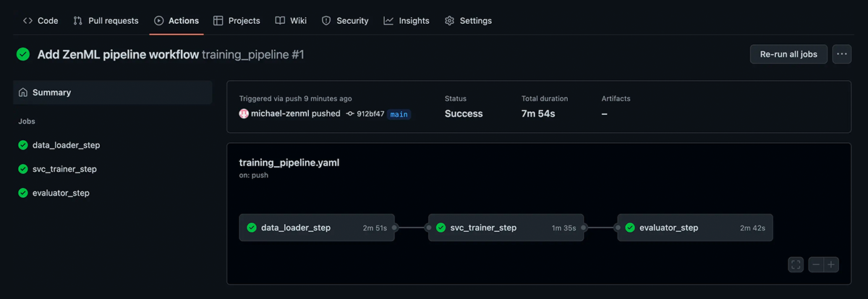Screen dimensions: 868x299
Task: Click training_pipeline.yaml workflow file title
Action: (289, 162)
